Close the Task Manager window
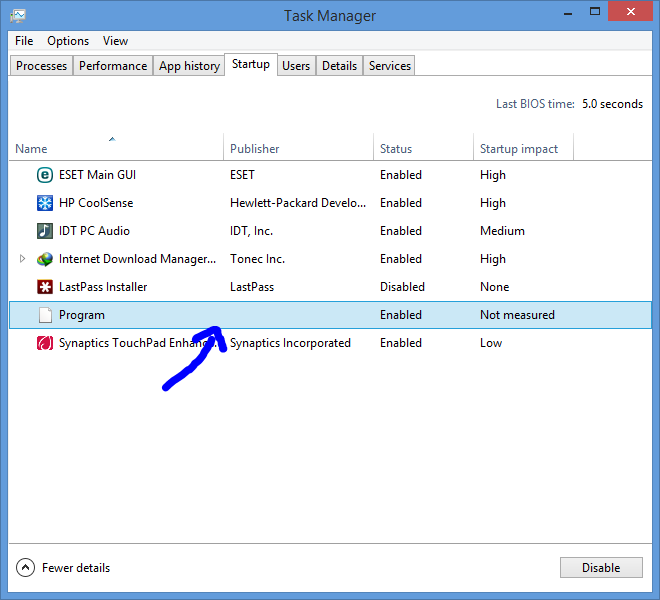This screenshot has width=660, height=600. (x=631, y=11)
